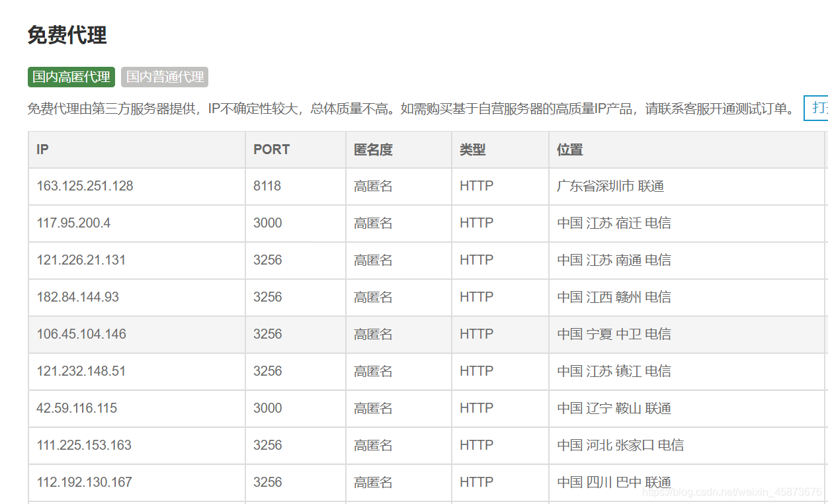
Task: Click HTTP in 121.232.148.51 row
Action: (x=477, y=371)
